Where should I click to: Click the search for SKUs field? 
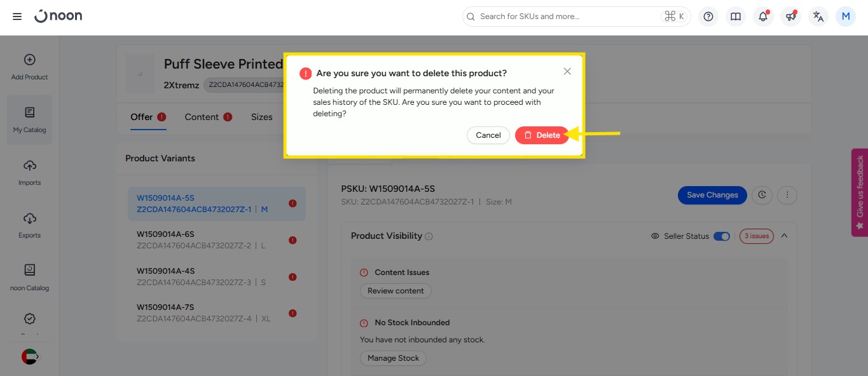[x=566, y=17]
